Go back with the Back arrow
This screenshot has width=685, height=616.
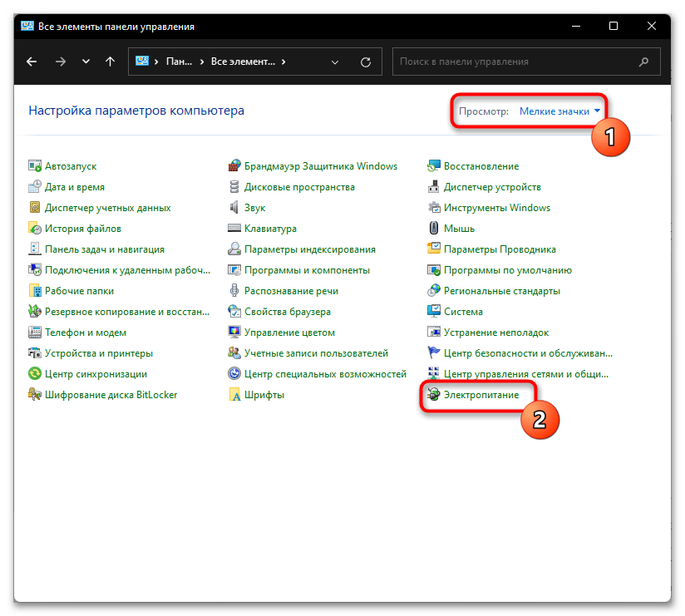point(32,62)
